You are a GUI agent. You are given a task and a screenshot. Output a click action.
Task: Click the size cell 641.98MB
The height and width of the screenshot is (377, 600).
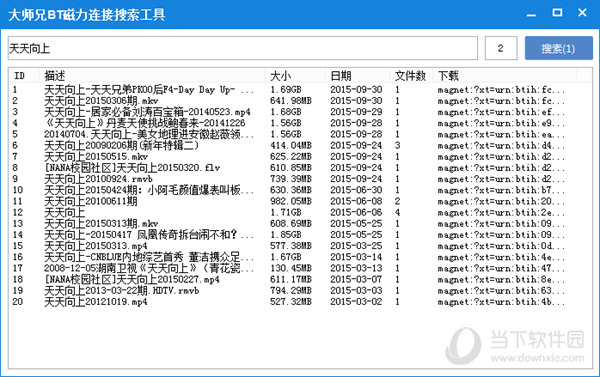click(x=291, y=101)
